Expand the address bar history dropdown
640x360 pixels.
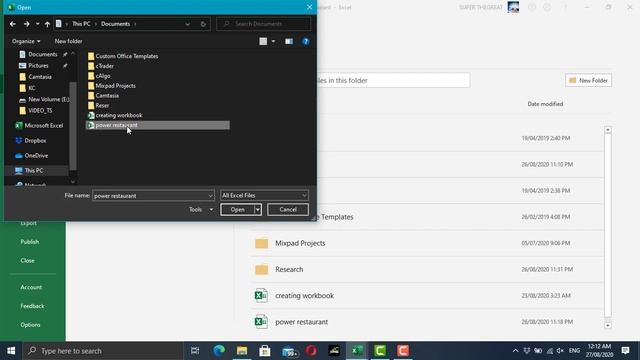pyautogui.click(x=187, y=24)
